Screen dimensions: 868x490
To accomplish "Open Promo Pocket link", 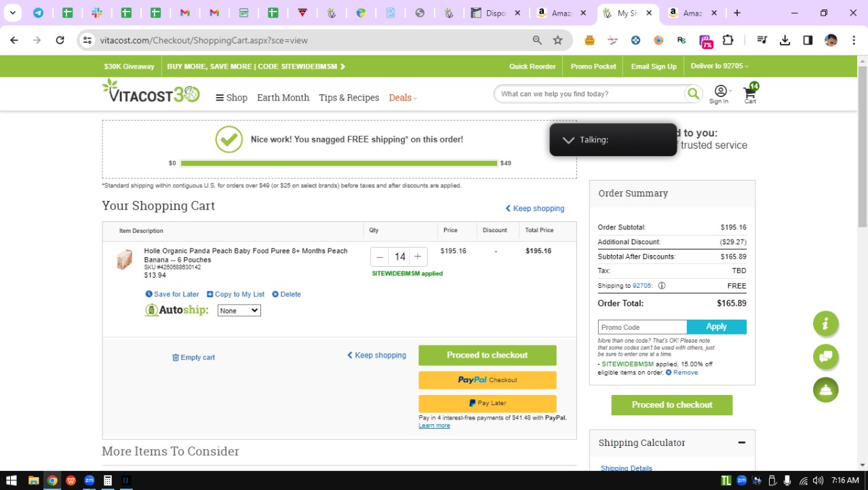I will [x=593, y=67].
